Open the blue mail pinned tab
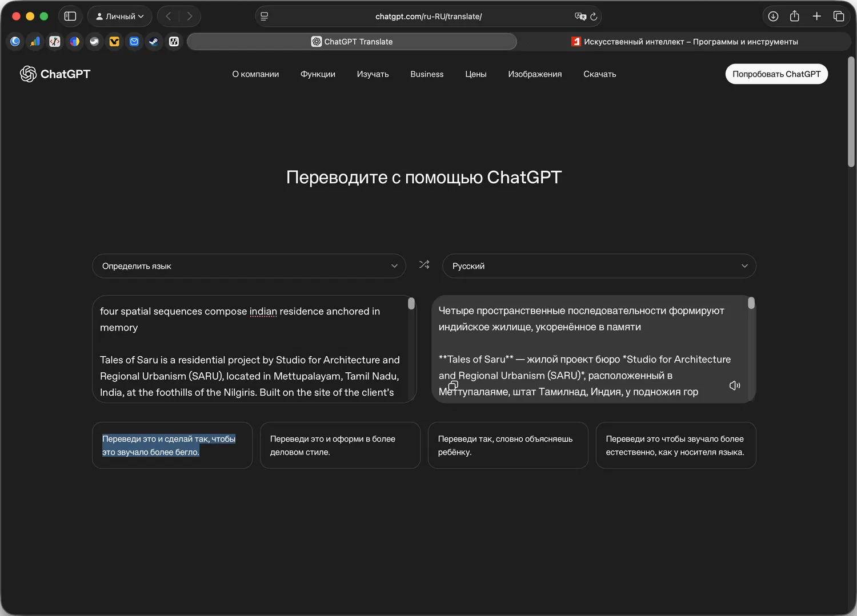The height and width of the screenshot is (616, 857). [134, 42]
